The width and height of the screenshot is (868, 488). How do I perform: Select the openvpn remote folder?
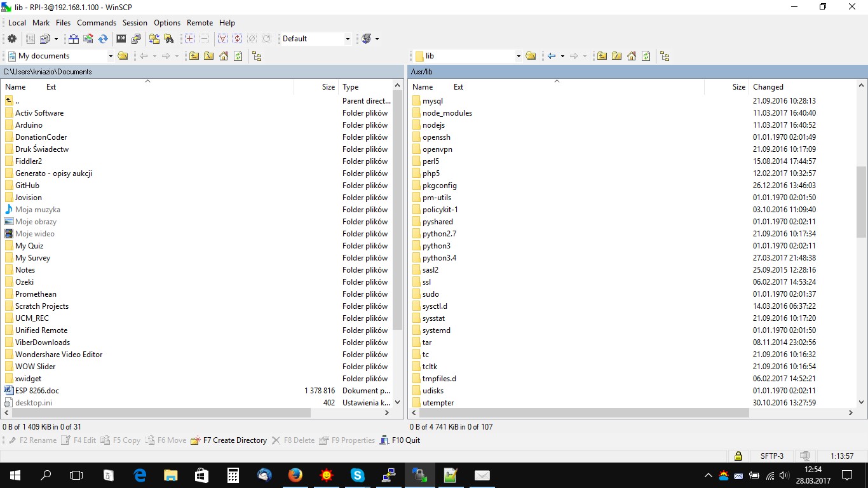[x=437, y=149]
